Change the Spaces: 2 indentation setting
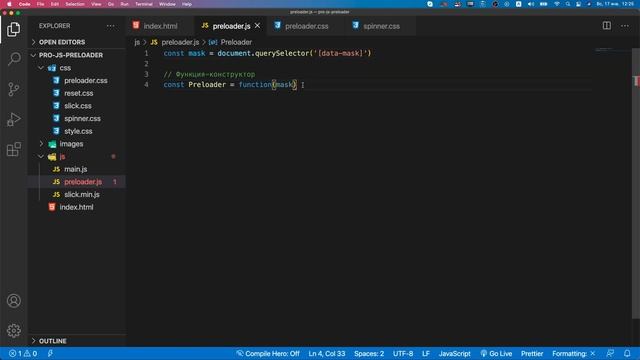The height and width of the screenshot is (360, 640). tap(369, 353)
